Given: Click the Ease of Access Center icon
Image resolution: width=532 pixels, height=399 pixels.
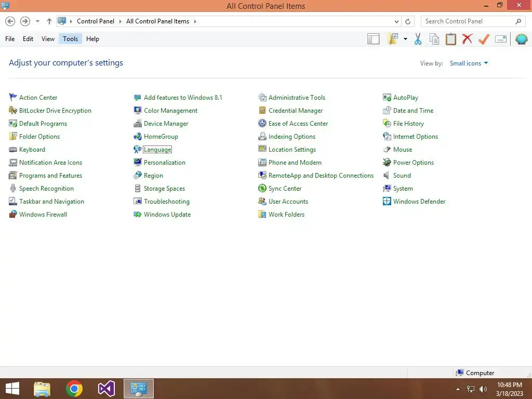Looking at the screenshot, I should 262,124.
